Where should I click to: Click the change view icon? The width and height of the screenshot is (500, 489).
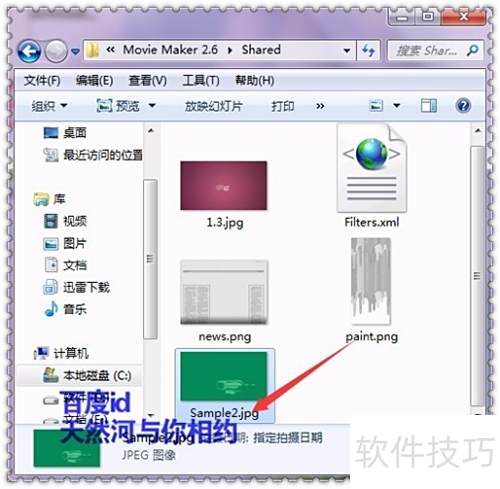pyautogui.click(x=376, y=106)
